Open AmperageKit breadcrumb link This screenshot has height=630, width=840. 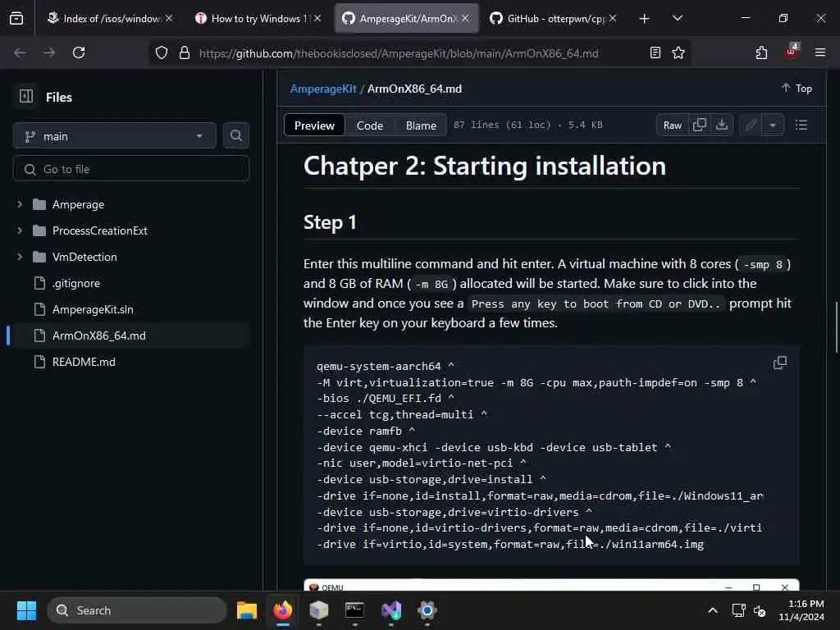(x=323, y=89)
